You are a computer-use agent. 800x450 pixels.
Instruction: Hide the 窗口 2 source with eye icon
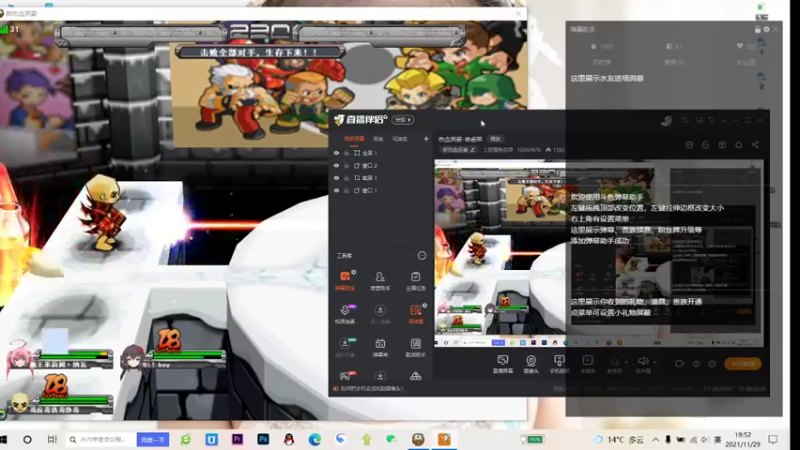[x=336, y=165]
